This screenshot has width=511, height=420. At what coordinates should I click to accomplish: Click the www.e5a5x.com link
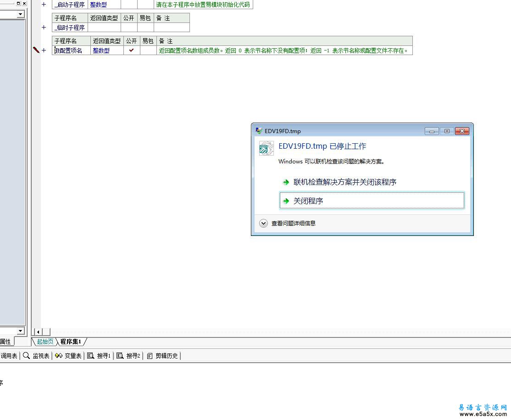point(483,414)
